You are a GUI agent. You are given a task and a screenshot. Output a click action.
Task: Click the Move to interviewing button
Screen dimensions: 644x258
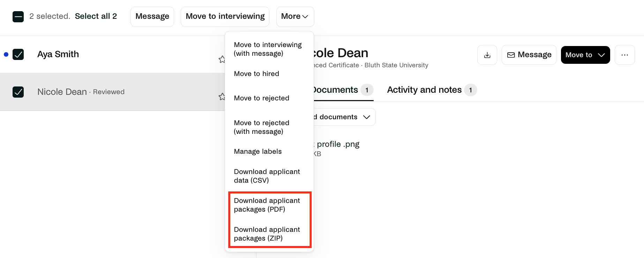point(225,17)
